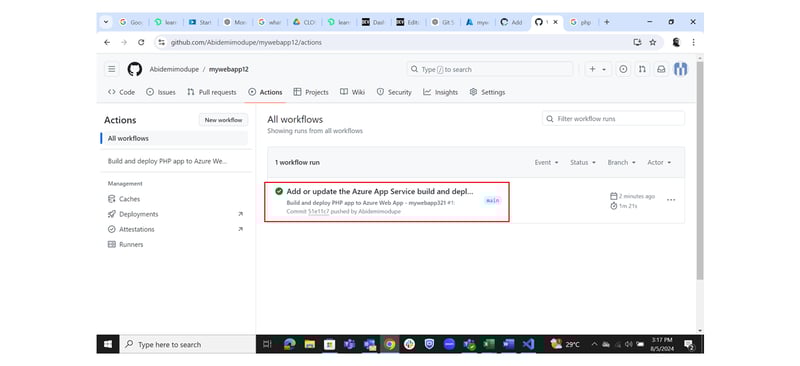
Task: Click the browser Back arrow
Action: click(107, 42)
